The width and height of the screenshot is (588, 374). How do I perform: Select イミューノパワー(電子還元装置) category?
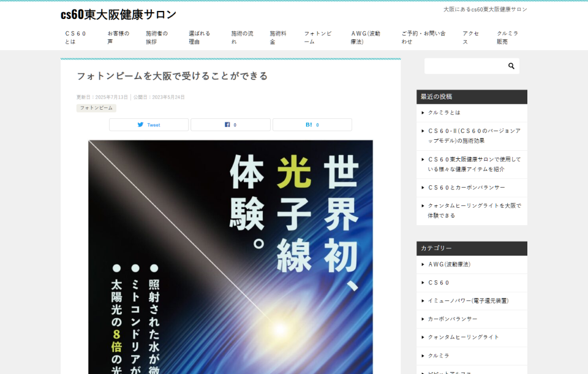(x=467, y=301)
